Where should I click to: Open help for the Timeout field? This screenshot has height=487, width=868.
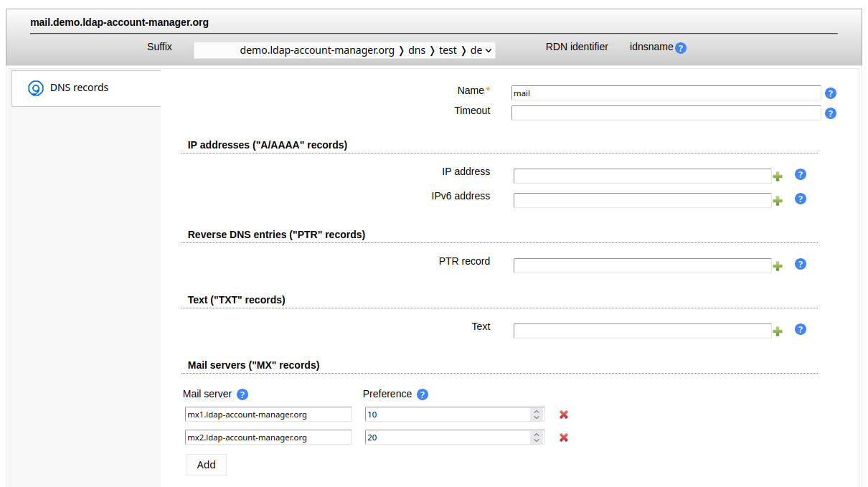tap(831, 113)
